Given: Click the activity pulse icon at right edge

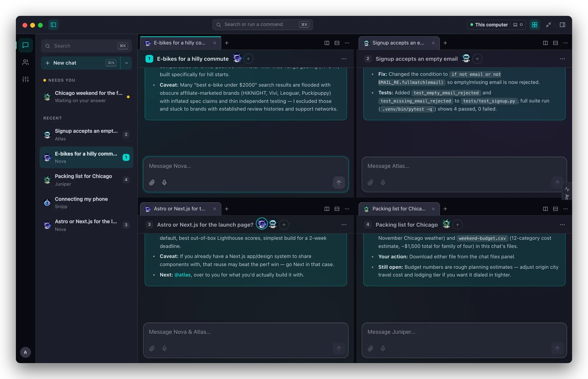Looking at the screenshot, I should coord(567,189).
